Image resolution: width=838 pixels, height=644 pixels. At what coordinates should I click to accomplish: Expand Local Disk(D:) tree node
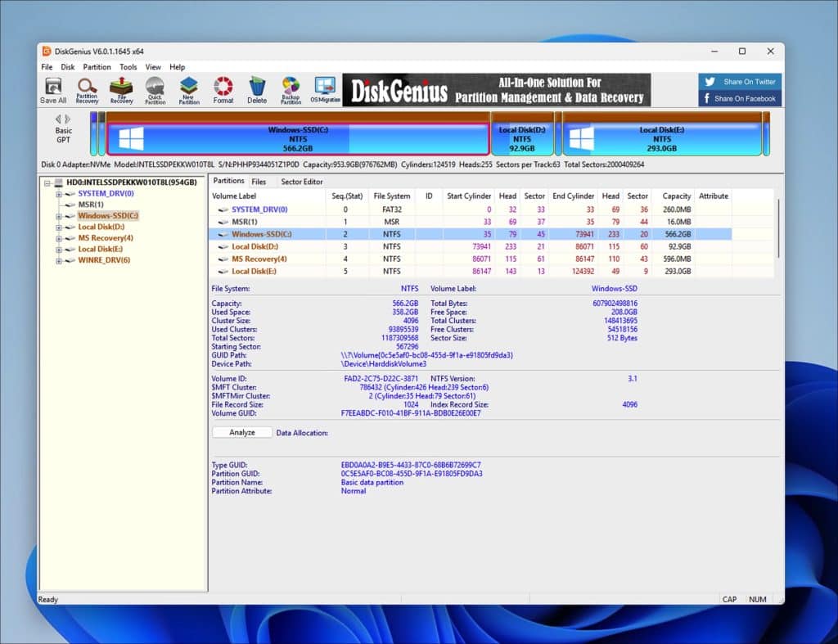tap(59, 227)
